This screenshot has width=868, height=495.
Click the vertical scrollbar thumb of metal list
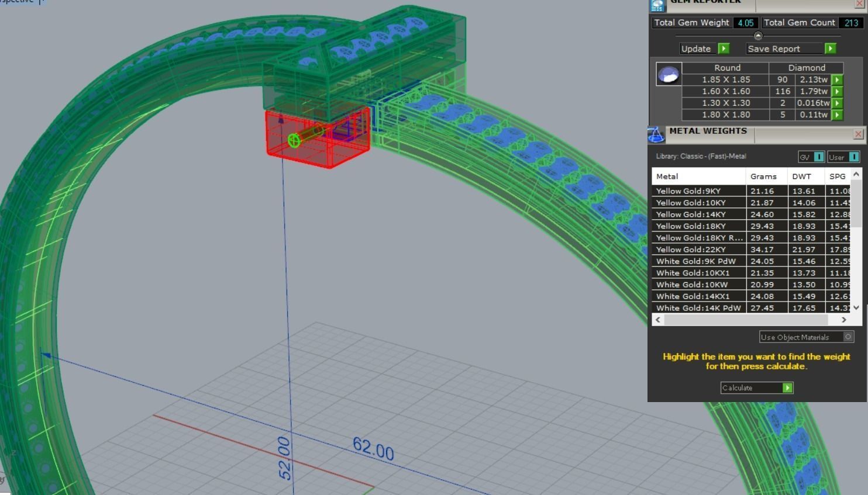(x=856, y=203)
